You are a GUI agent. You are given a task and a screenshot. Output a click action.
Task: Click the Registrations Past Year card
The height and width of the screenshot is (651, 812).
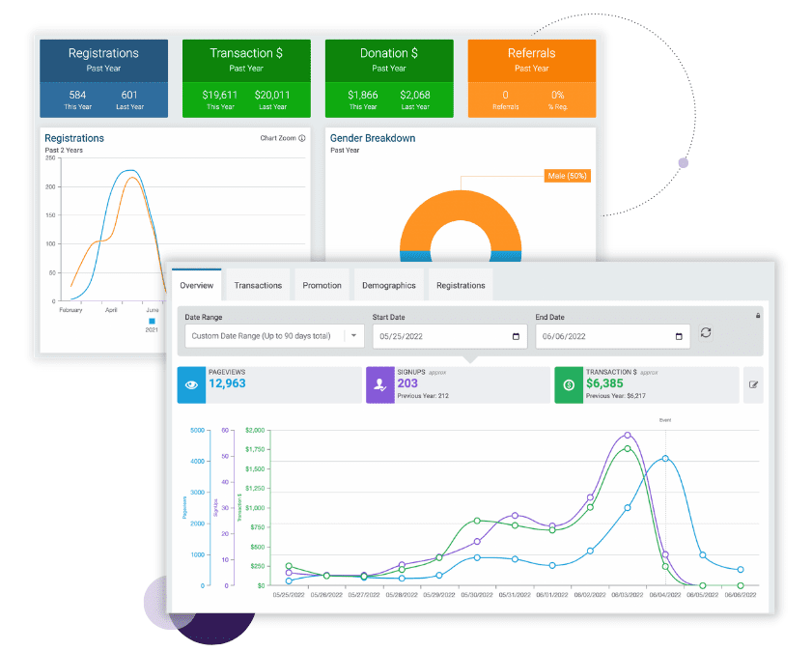tap(103, 78)
